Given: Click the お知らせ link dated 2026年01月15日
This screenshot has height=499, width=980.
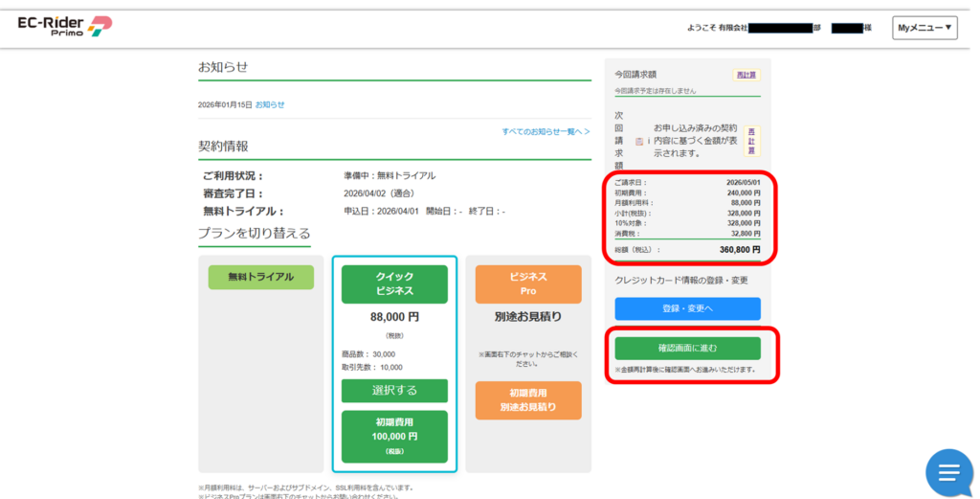Looking at the screenshot, I should point(269,104).
